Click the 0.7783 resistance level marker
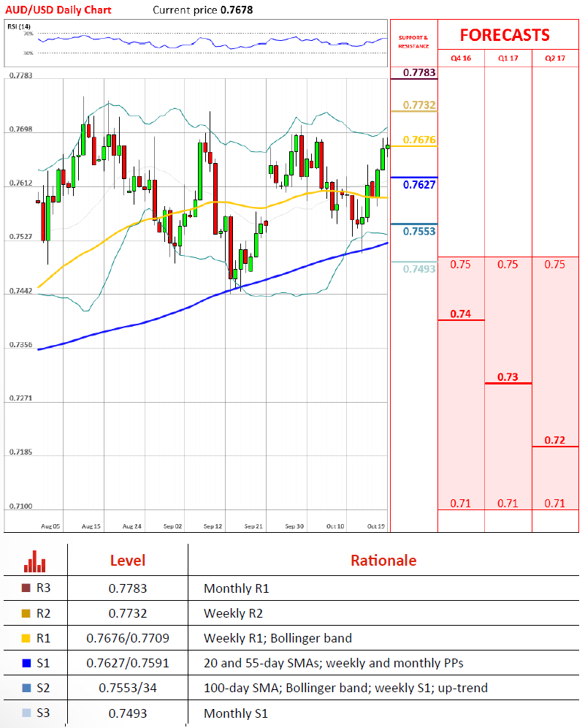Image resolution: width=585 pixels, height=728 pixels. (419, 72)
